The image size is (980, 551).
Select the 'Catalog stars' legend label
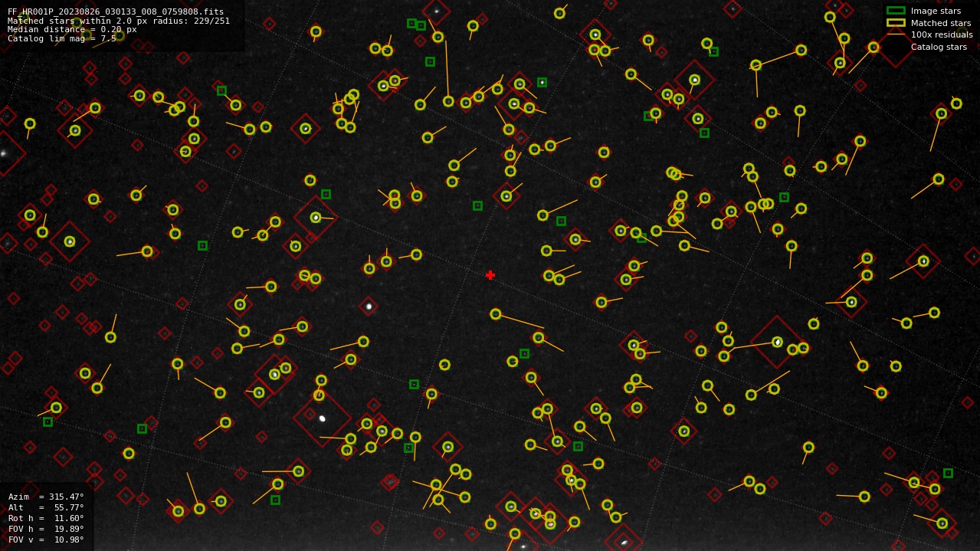tap(939, 47)
